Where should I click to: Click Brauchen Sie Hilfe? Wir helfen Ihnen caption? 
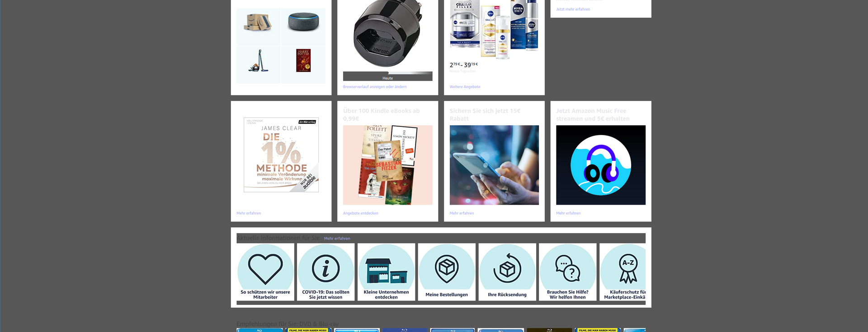pyautogui.click(x=568, y=295)
